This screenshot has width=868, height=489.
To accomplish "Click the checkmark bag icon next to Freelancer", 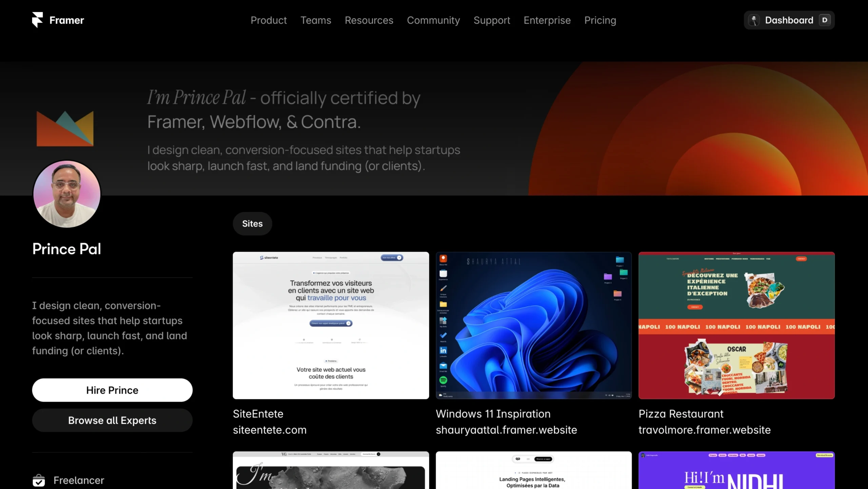I will pyautogui.click(x=39, y=480).
